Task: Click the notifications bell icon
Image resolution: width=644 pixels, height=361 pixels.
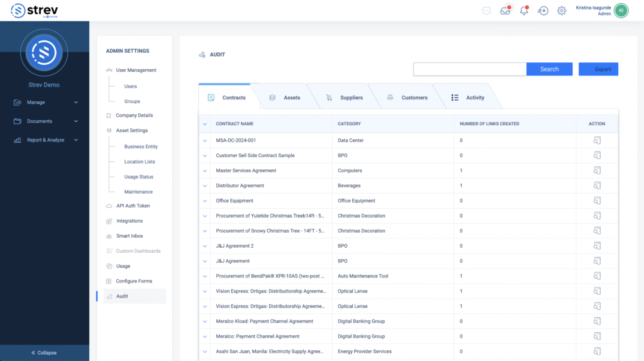Action: click(x=524, y=11)
